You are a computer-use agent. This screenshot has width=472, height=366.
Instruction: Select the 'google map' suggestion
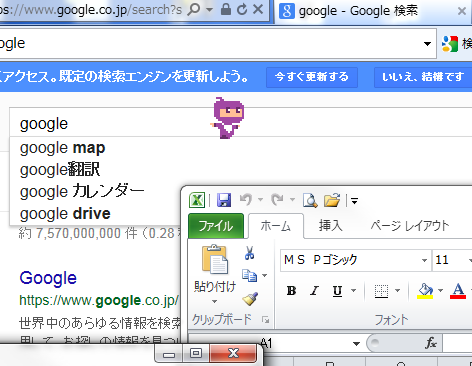(63, 148)
